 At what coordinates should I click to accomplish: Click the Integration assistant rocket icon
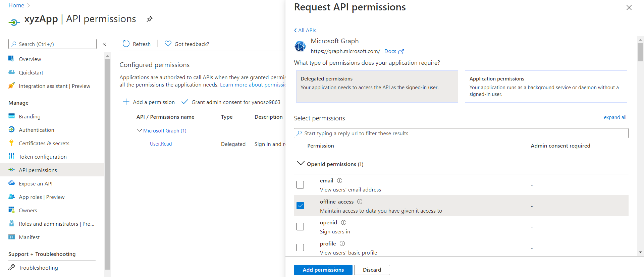tap(11, 86)
